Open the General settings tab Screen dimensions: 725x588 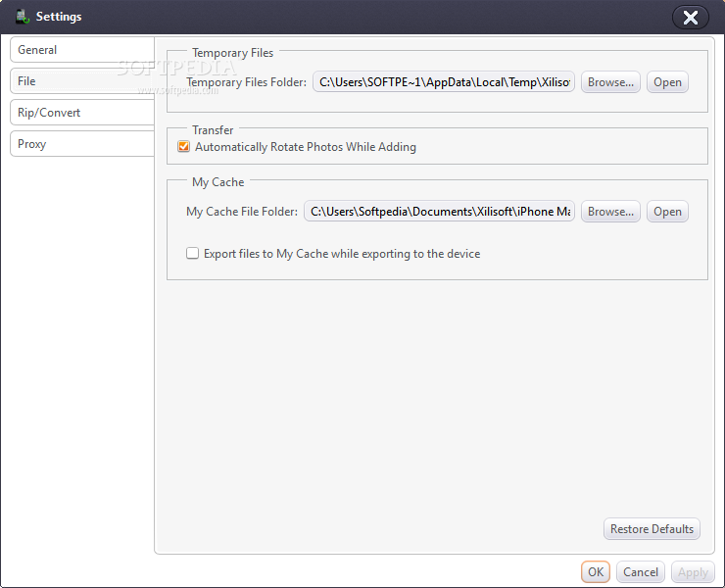pos(82,50)
